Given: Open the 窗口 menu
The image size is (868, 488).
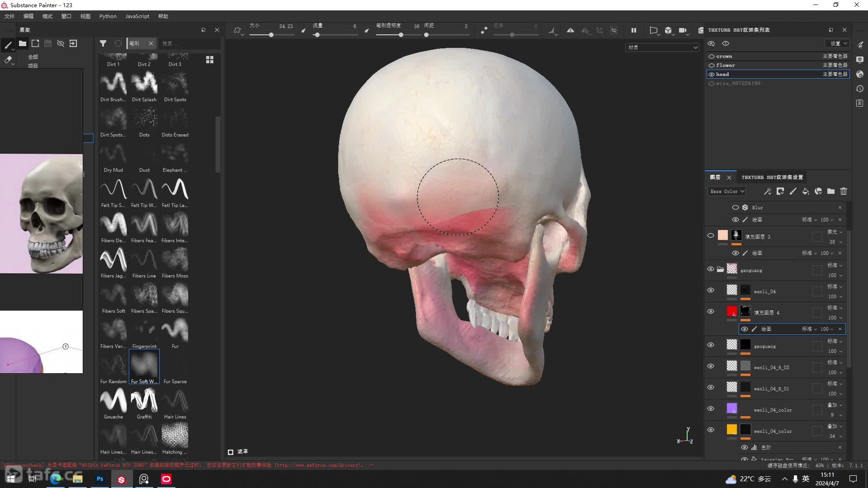Looking at the screenshot, I should (x=66, y=16).
